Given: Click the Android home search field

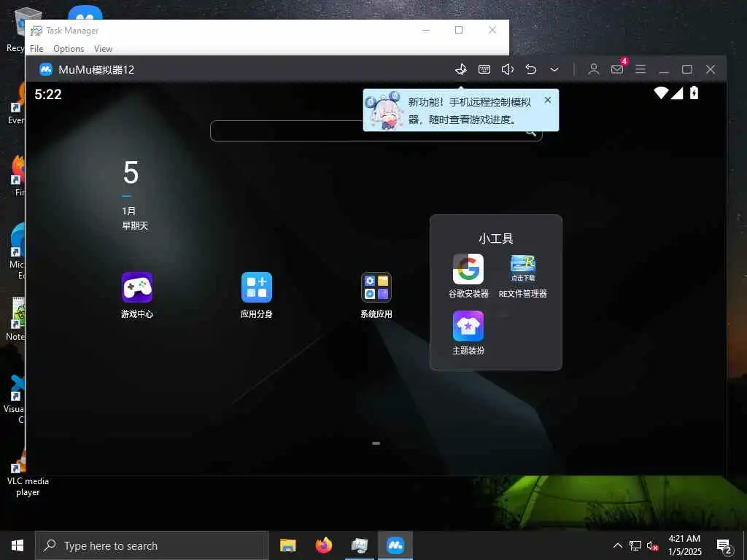Looking at the screenshot, I should click(376, 131).
